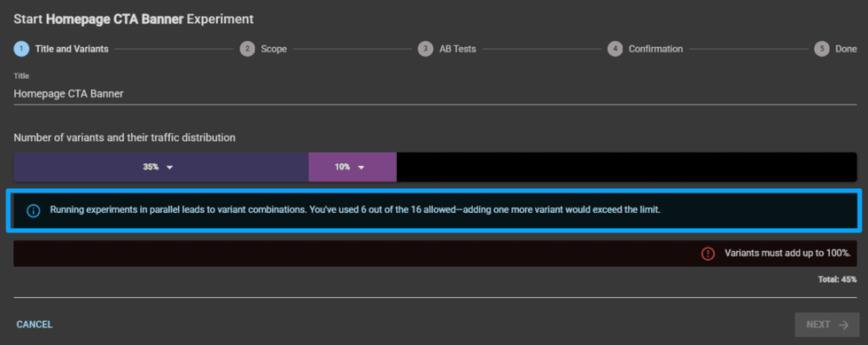Click the step 4 circle icon
Image resolution: width=868 pixels, height=345 pixels.
tap(615, 49)
